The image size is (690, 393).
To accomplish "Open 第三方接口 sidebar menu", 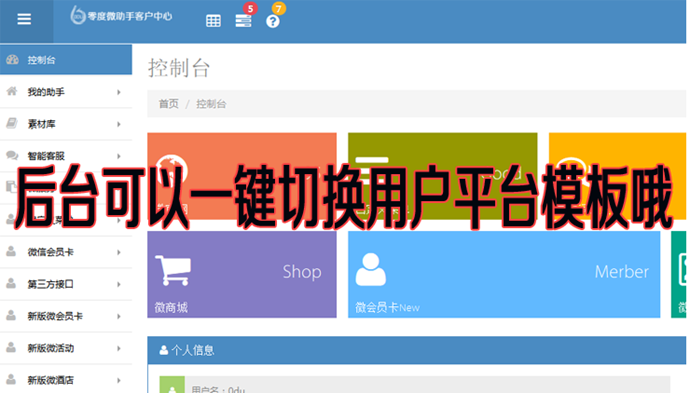I will tap(66, 284).
